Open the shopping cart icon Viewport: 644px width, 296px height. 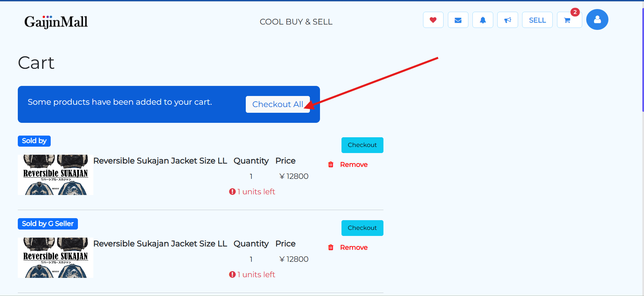pyautogui.click(x=567, y=20)
